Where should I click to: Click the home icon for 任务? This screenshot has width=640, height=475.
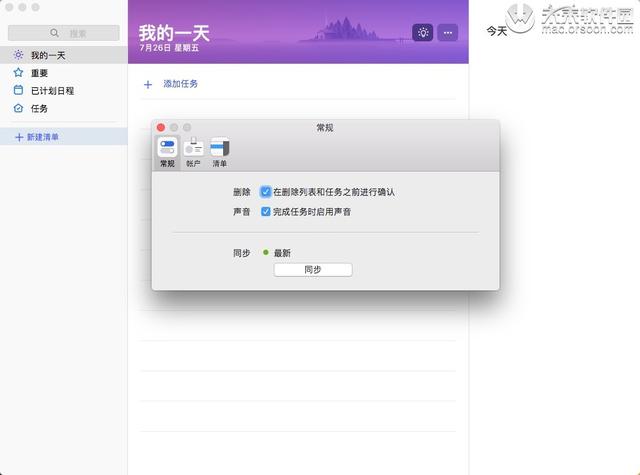(x=18, y=108)
